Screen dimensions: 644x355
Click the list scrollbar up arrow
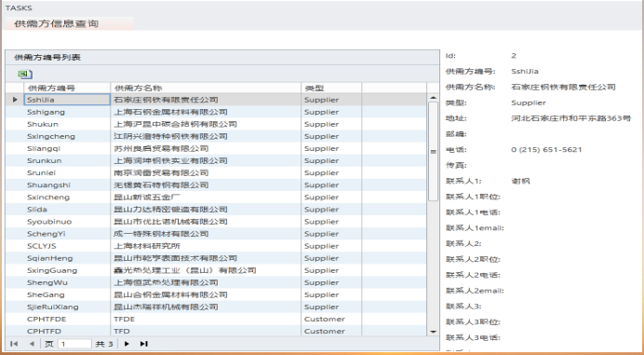(x=433, y=98)
